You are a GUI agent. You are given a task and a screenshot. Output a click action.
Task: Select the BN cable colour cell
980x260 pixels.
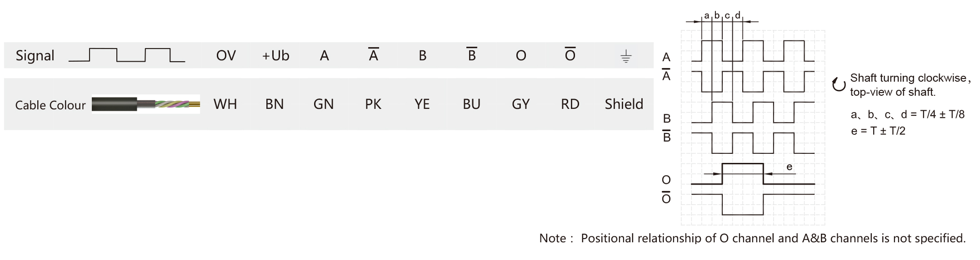click(x=275, y=104)
